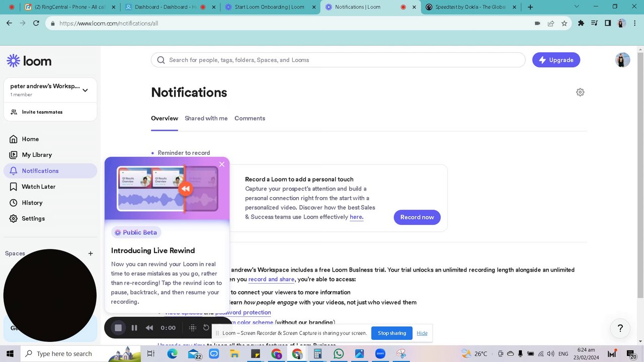Switch to the Comments tab
The width and height of the screenshot is (644, 362).
click(x=250, y=118)
